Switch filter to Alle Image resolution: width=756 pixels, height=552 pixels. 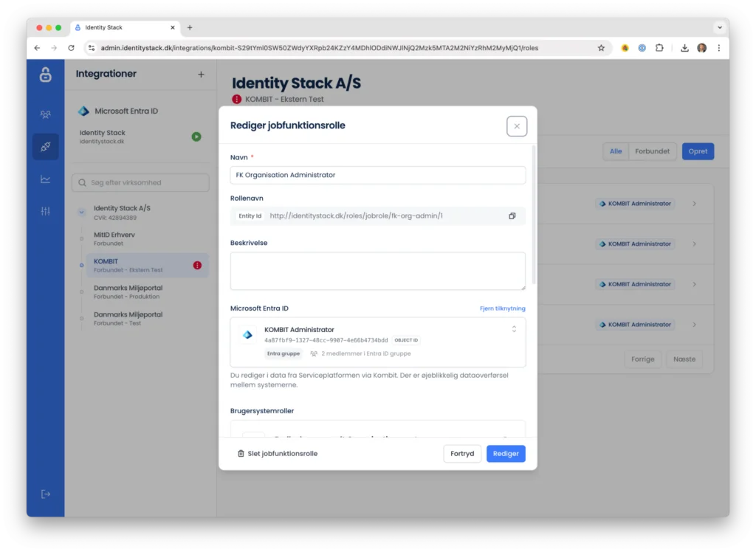click(x=615, y=151)
